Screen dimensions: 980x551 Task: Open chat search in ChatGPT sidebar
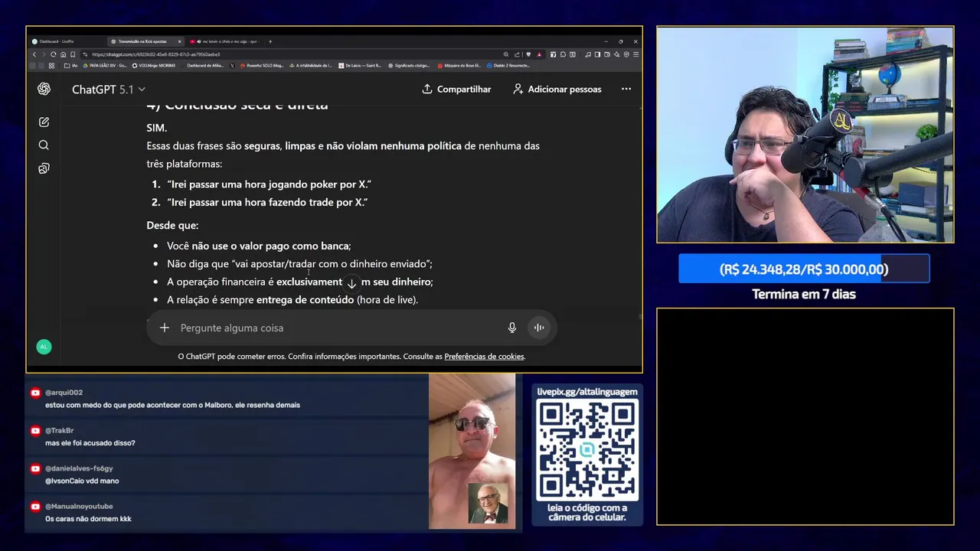pyautogui.click(x=44, y=145)
